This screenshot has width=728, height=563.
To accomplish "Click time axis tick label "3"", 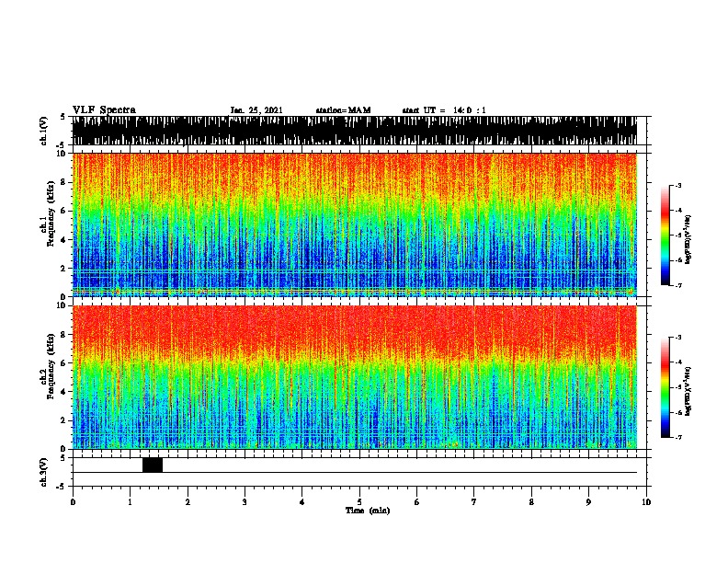I will pyautogui.click(x=245, y=502).
